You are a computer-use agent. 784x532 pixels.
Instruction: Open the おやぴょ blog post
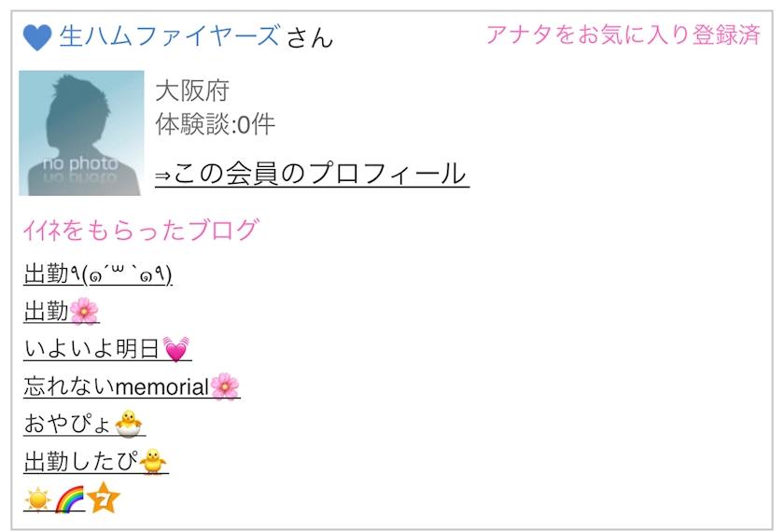pos(85,424)
